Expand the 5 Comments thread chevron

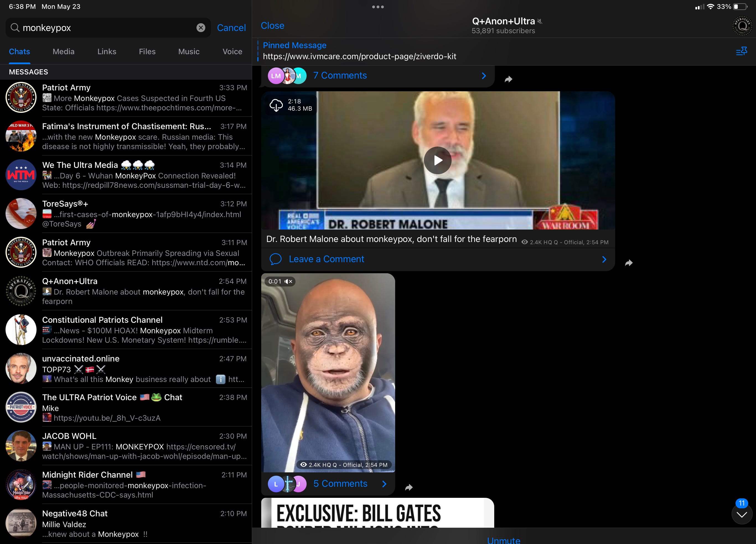[384, 484]
